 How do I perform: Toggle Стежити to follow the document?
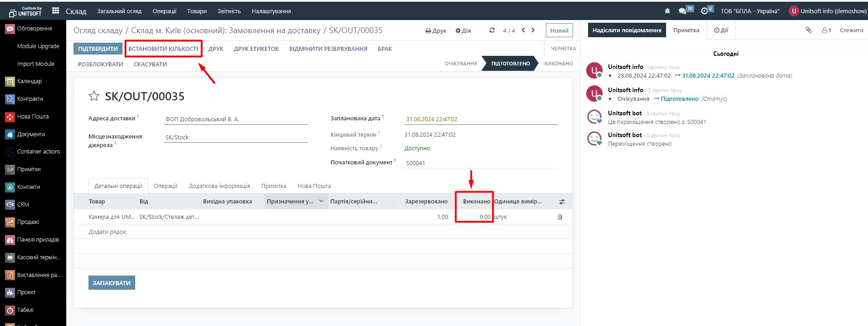click(x=851, y=30)
